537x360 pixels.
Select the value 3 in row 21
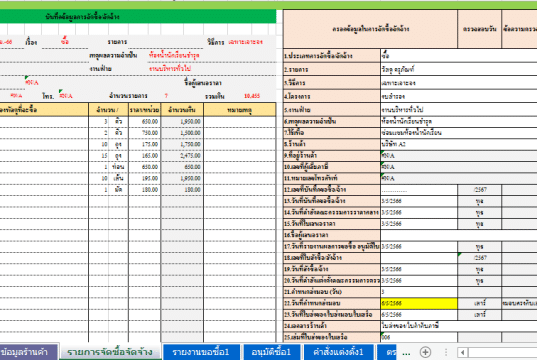point(419,292)
